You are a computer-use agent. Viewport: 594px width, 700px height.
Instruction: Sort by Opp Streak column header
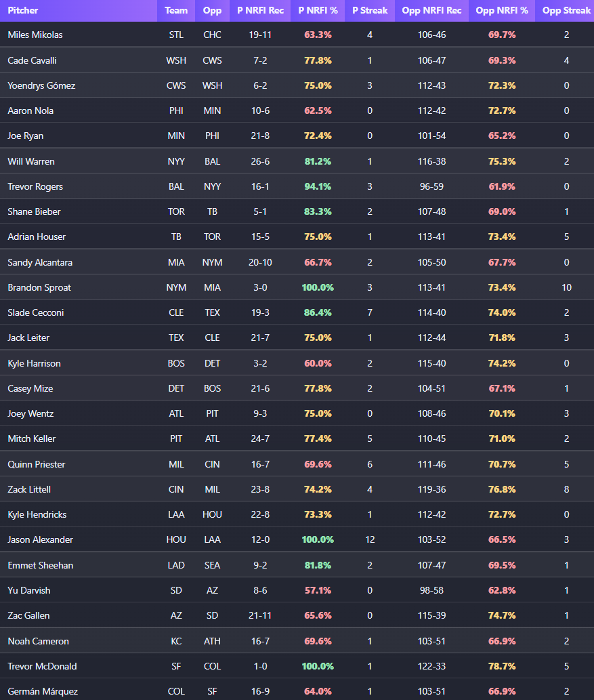click(566, 10)
